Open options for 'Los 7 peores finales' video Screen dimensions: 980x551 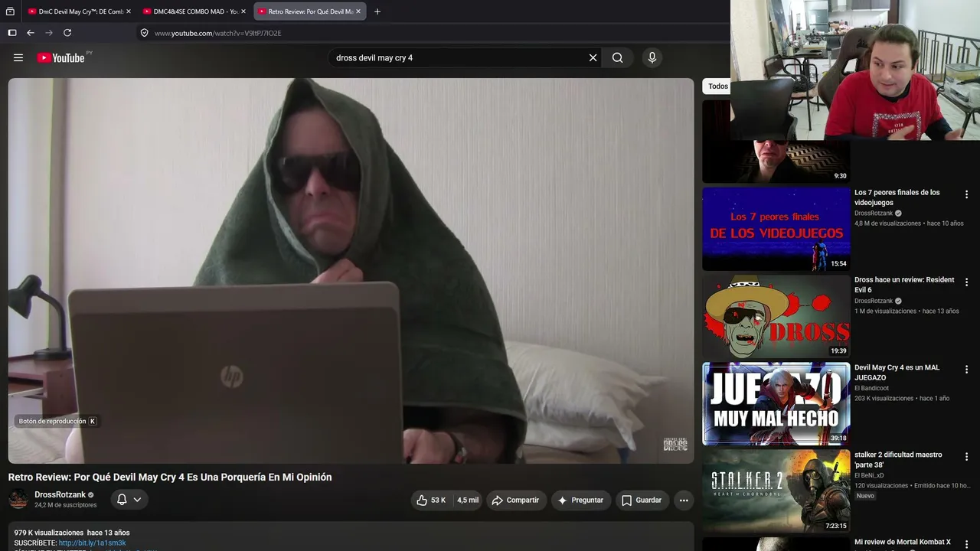(x=966, y=194)
